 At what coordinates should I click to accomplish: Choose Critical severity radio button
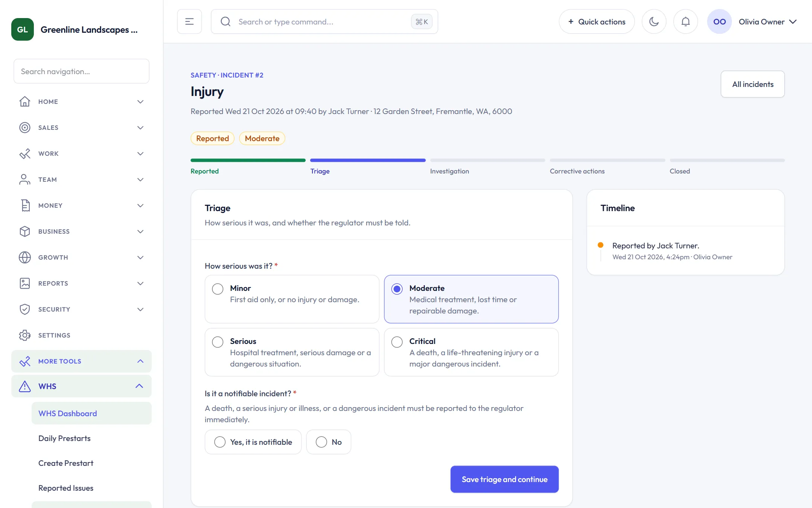(x=397, y=342)
